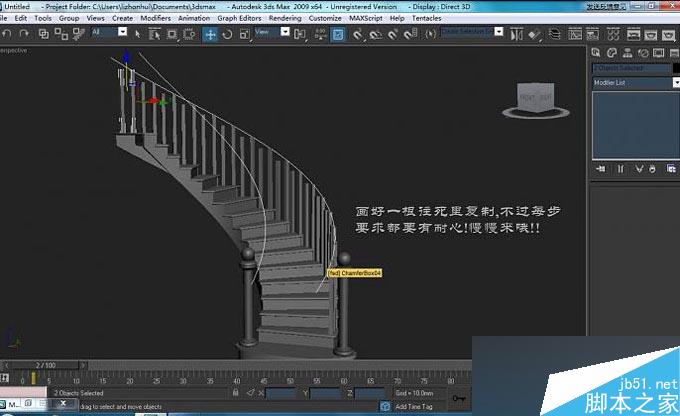Screen dimensions: 680x416
Task: Open the Create menu
Action: click(122, 18)
